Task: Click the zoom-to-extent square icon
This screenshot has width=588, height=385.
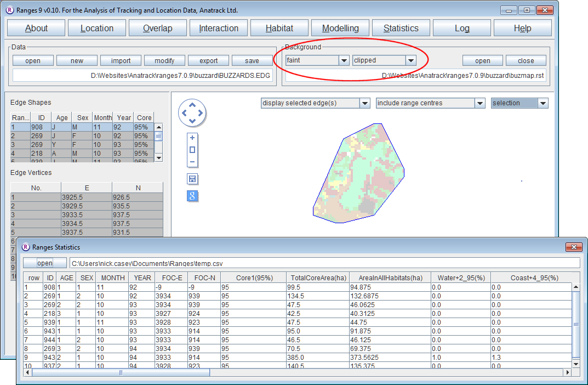Action: coord(192,150)
